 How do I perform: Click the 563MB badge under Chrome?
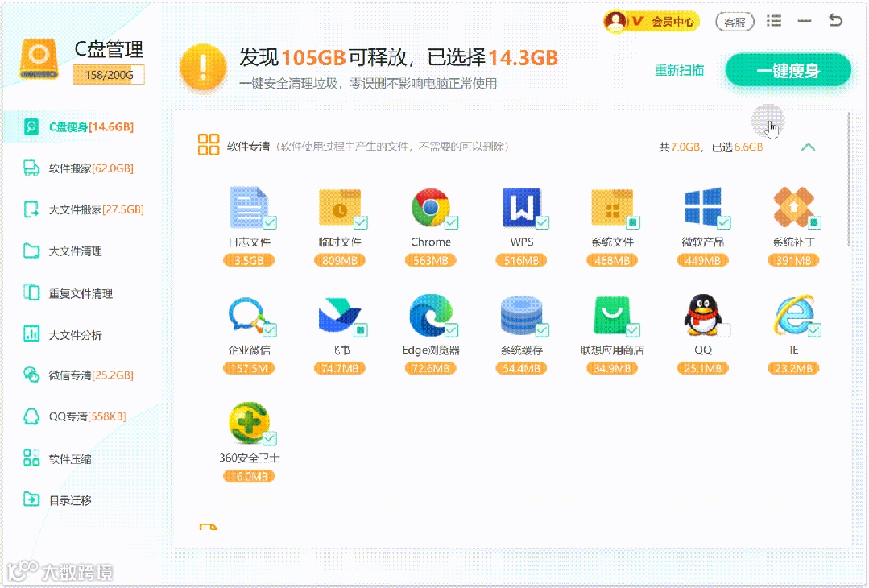pos(431,260)
